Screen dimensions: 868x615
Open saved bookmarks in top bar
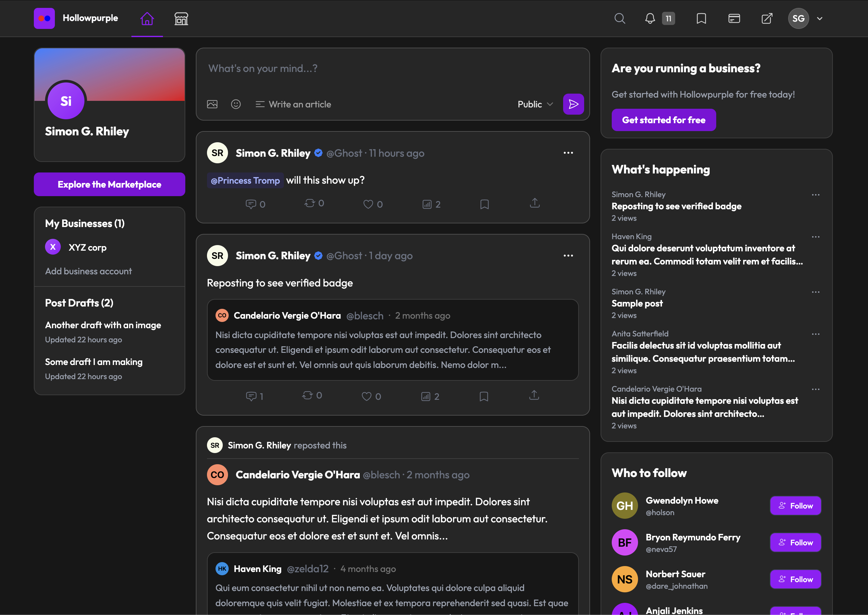(701, 18)
